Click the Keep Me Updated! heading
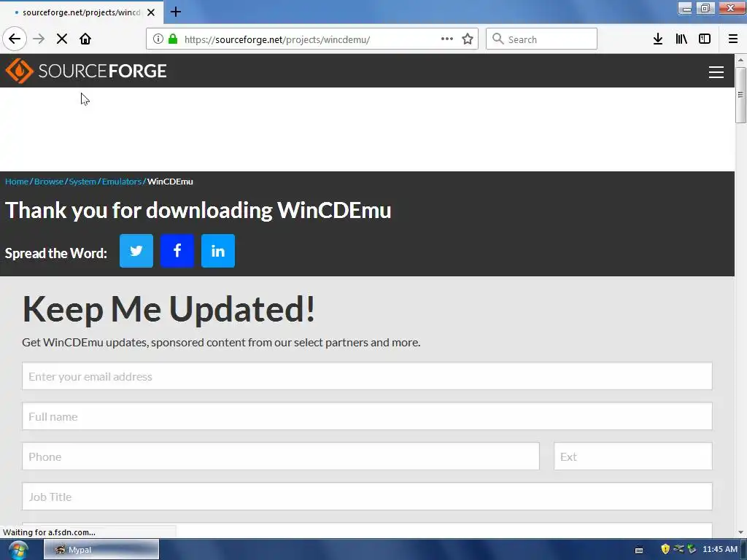The height and width of the screenshot is (560, 747). [169, 309]
